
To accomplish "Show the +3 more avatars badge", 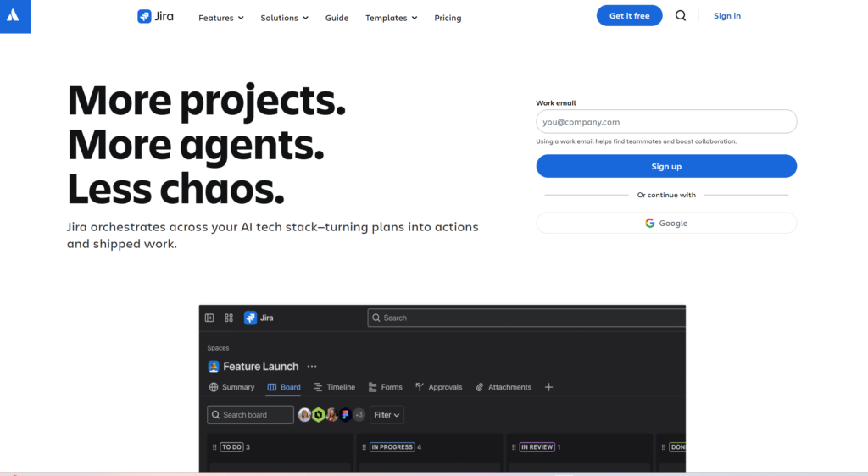I will [x=359, y=415].
